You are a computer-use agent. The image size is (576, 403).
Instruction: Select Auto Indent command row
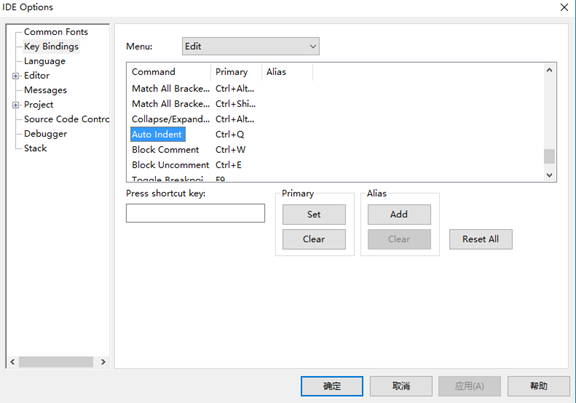click(336, 134)
